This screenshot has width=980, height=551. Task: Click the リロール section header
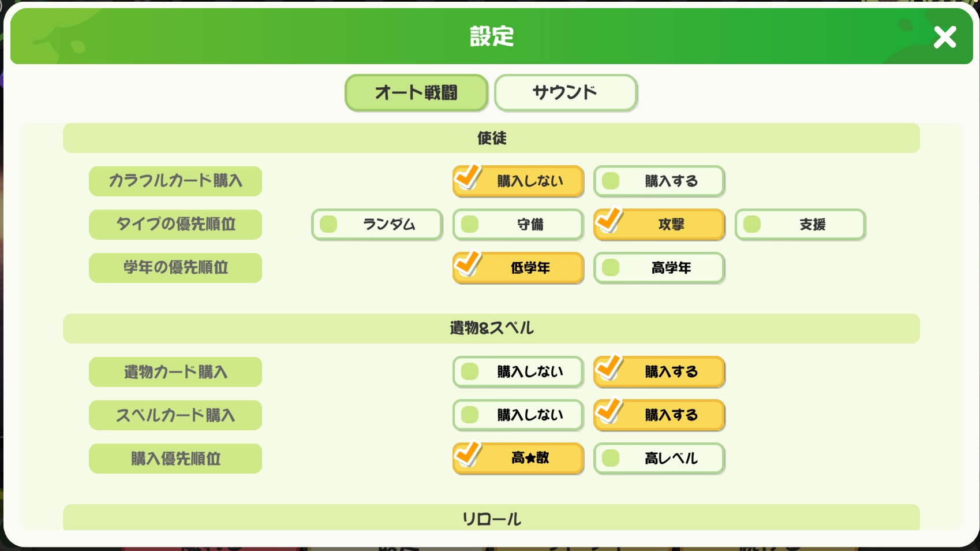(491, 518)
